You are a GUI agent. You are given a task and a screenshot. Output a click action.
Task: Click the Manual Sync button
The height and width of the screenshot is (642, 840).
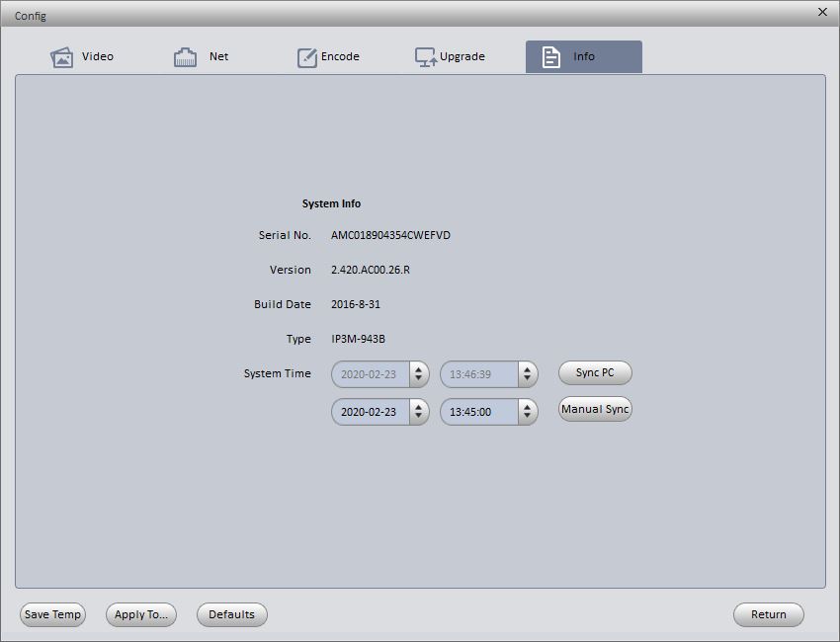coord(595,409)
